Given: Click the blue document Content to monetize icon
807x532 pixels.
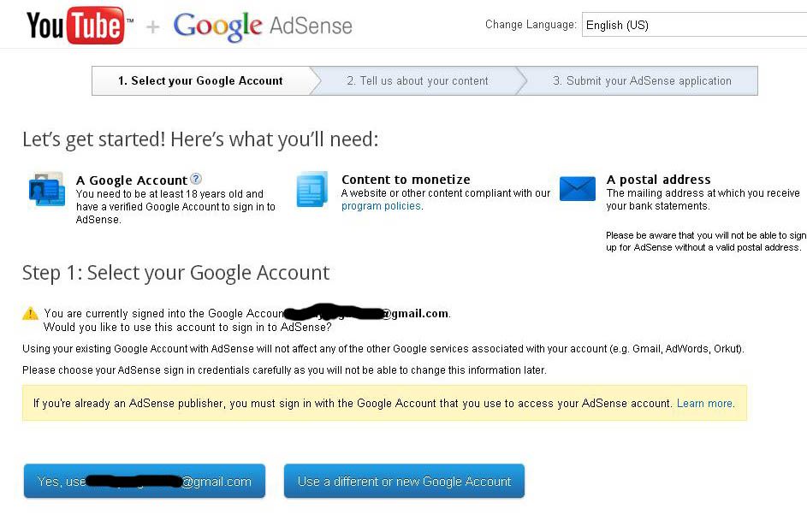Looking at the screenshot, I should coord(312,189).
